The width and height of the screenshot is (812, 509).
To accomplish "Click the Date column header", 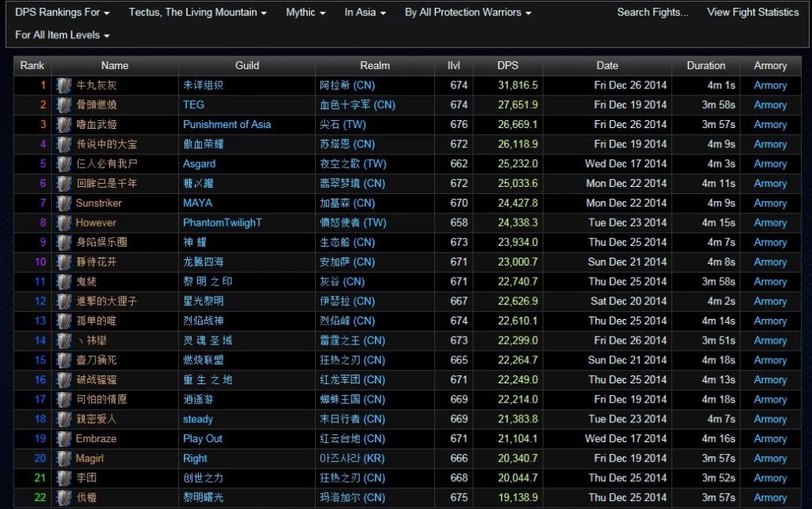I will (607, 66).
